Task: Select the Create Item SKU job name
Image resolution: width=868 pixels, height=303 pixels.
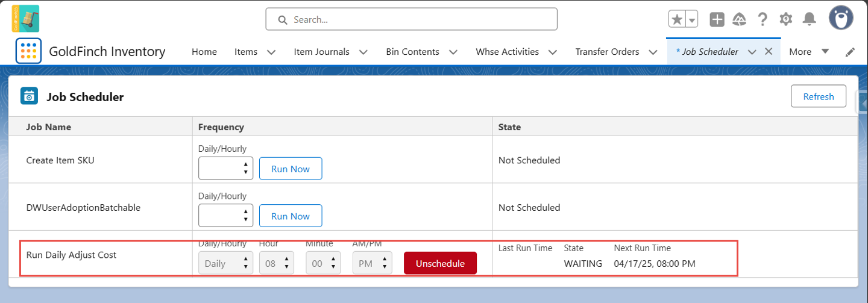Action: pyautogui.click(x=60, y=160)
